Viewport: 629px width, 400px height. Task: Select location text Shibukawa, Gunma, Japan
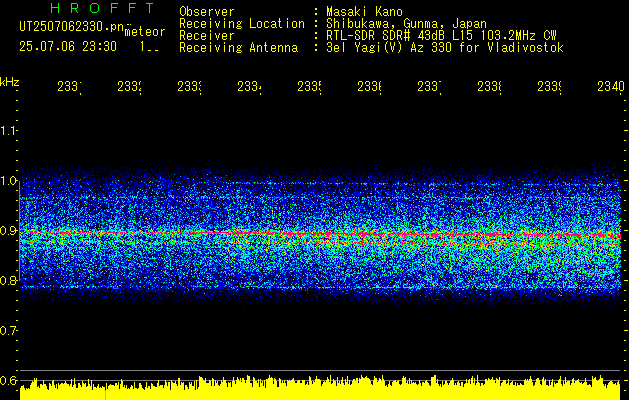pos(406,24)
